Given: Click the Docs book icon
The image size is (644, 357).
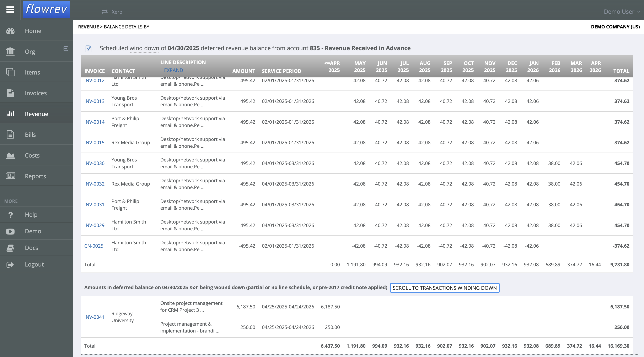Looking at the screenshot, I should click(10, 248).
